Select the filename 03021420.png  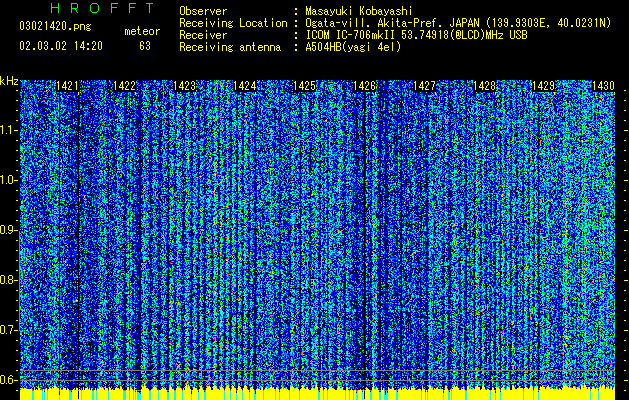pos(55,26)
